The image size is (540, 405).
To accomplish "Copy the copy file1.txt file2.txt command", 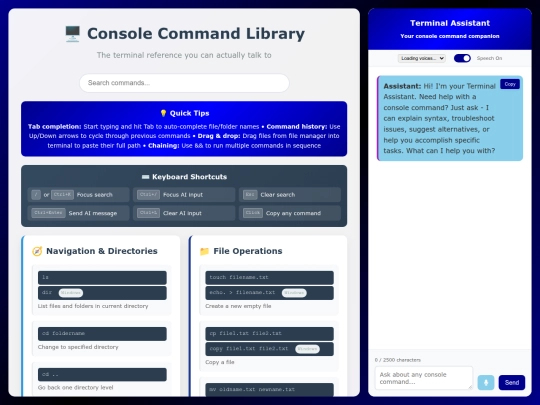I will tap(269, 349).
